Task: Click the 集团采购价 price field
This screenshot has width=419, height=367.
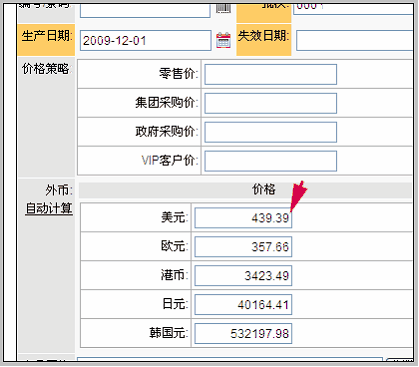Action: coord(271,103)
